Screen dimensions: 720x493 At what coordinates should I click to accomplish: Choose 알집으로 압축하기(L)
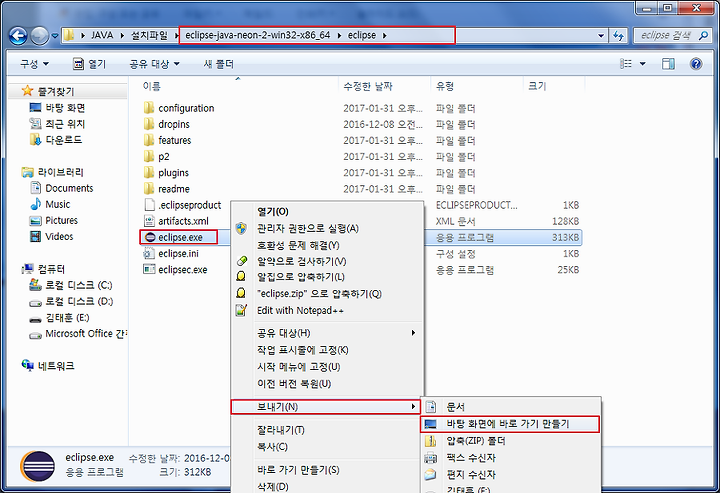300,277
